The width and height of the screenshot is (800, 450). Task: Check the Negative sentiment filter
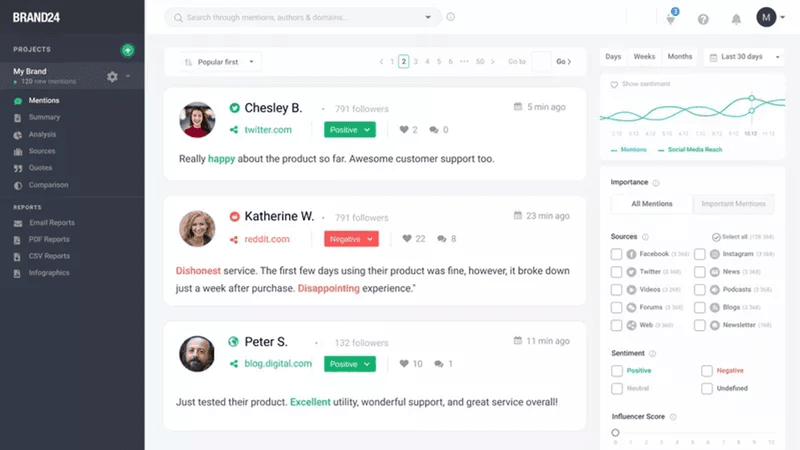pos(707,371)
